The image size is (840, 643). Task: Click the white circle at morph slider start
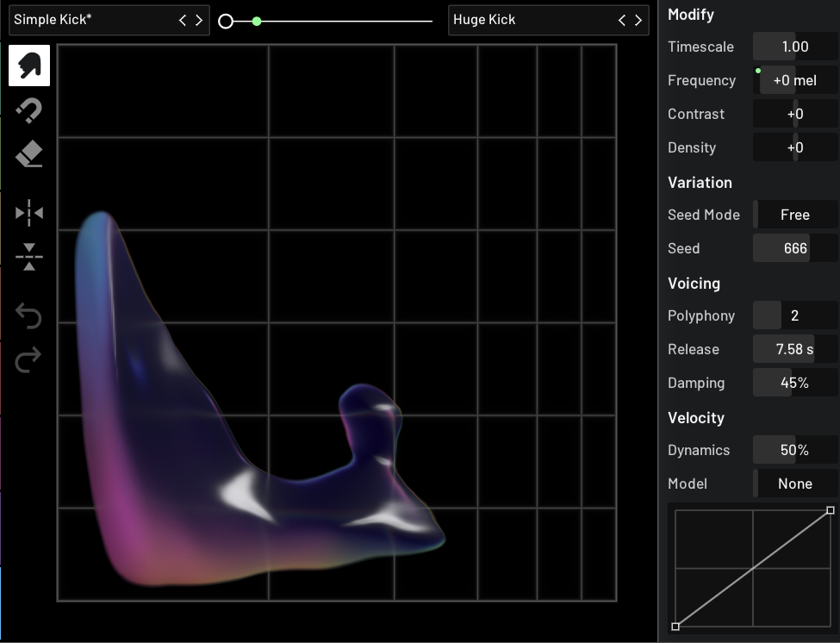pyautogui.click(x=226, y=22)
